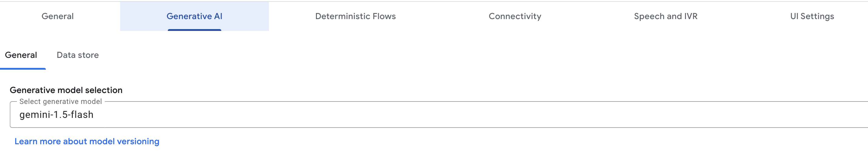Open the Speech and IVR tab
The width and height of the screenshot is (868, 160).
click(666, 16)
